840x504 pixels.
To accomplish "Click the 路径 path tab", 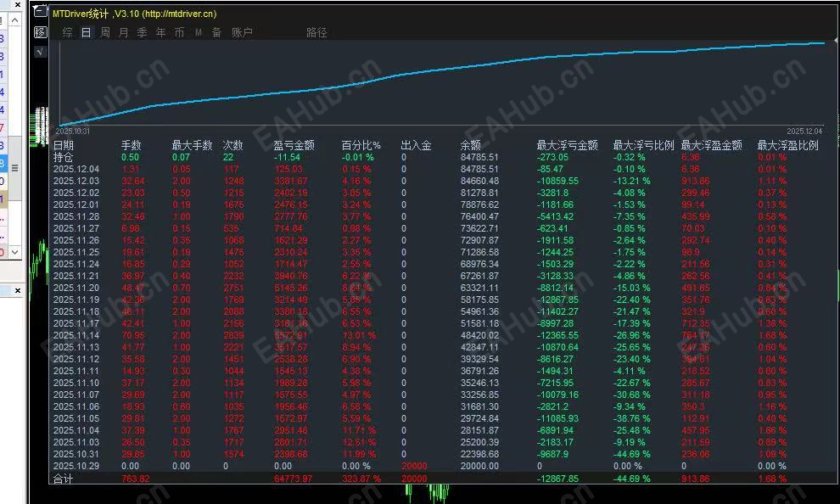I will click(x=316, y=32).
